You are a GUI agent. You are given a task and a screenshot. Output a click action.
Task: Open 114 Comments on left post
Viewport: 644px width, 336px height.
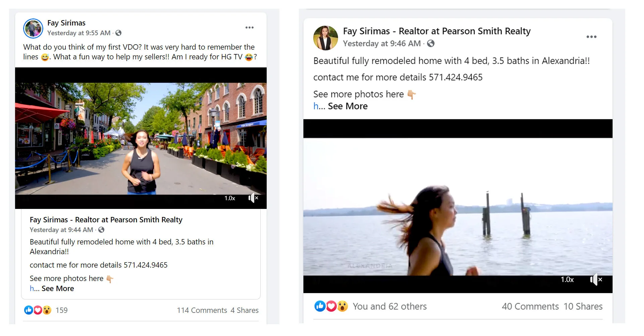click(x=202, y=310)
